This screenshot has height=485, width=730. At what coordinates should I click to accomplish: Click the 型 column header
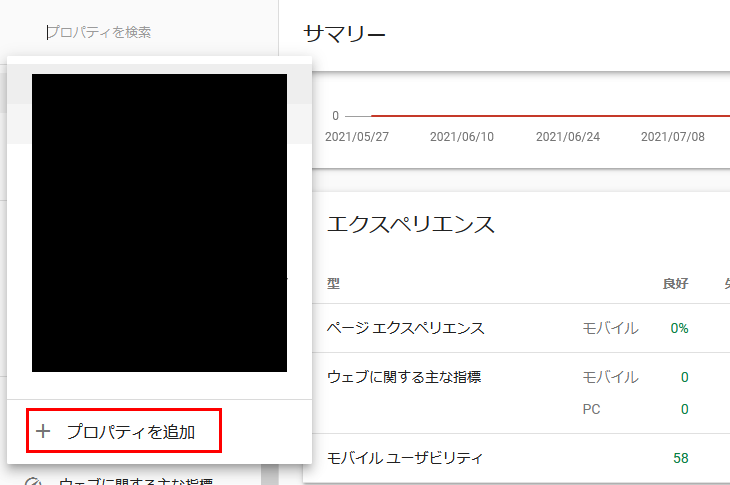click(x=333, y=283)
